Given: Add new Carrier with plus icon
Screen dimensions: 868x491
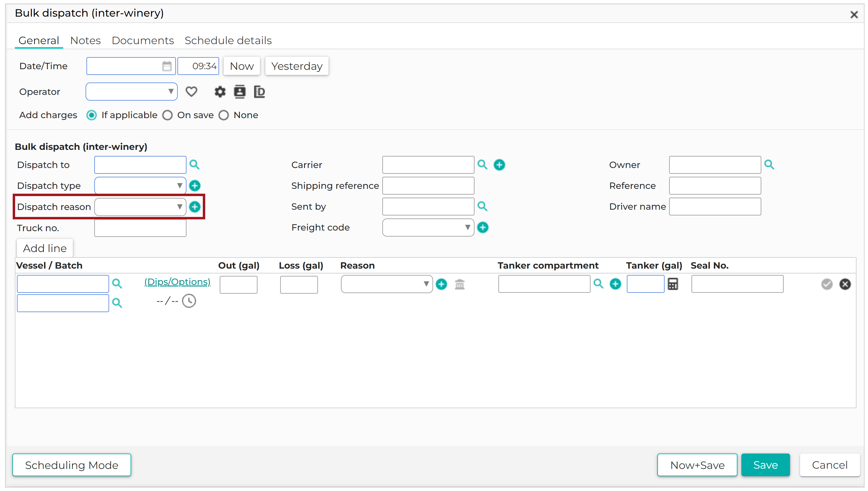Looking at the screenshot, I should (499, 165).
